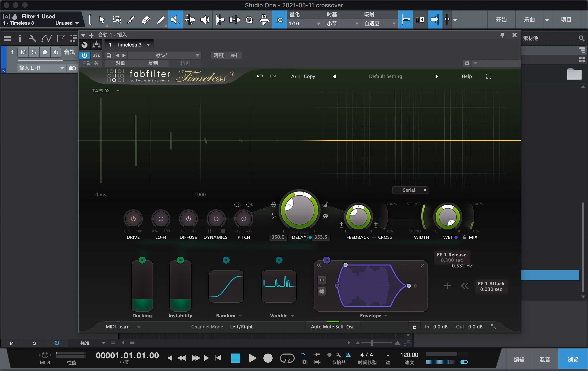Switch to the 乐曲 song page
The image size is (588, 371).
pyautogui.click(x=529, y=20)
